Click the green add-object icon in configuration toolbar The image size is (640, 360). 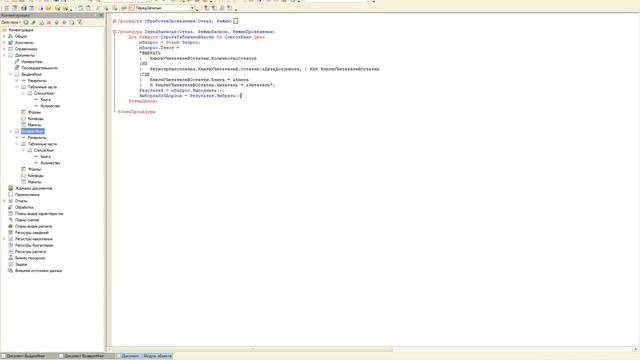click(x=26, y=22)
